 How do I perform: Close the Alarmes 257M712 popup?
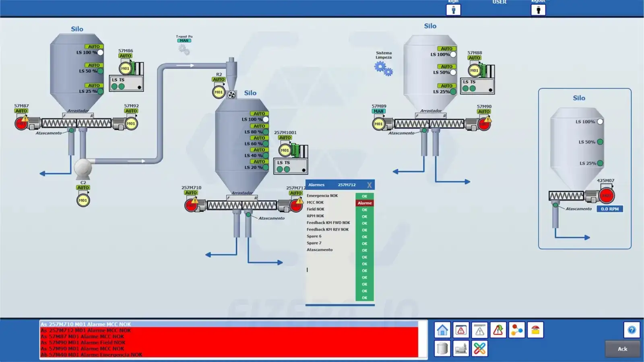click(x=369, y=185)
